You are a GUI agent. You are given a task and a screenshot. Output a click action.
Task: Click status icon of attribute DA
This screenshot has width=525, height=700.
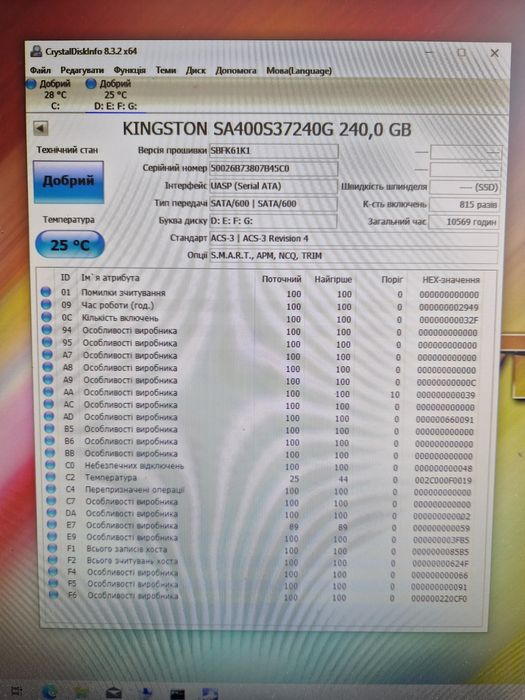point(52,512)
